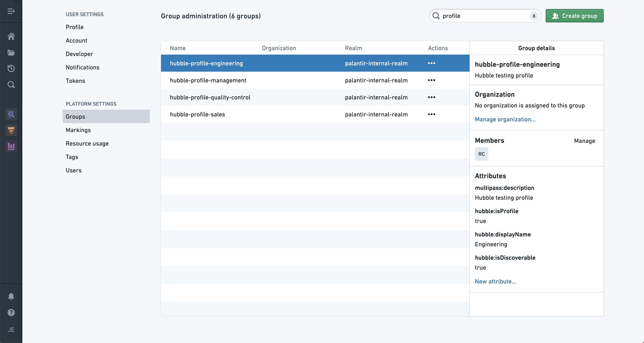
Task: Open the sidebar Search magnifier icon
Action: click(11, 85)
